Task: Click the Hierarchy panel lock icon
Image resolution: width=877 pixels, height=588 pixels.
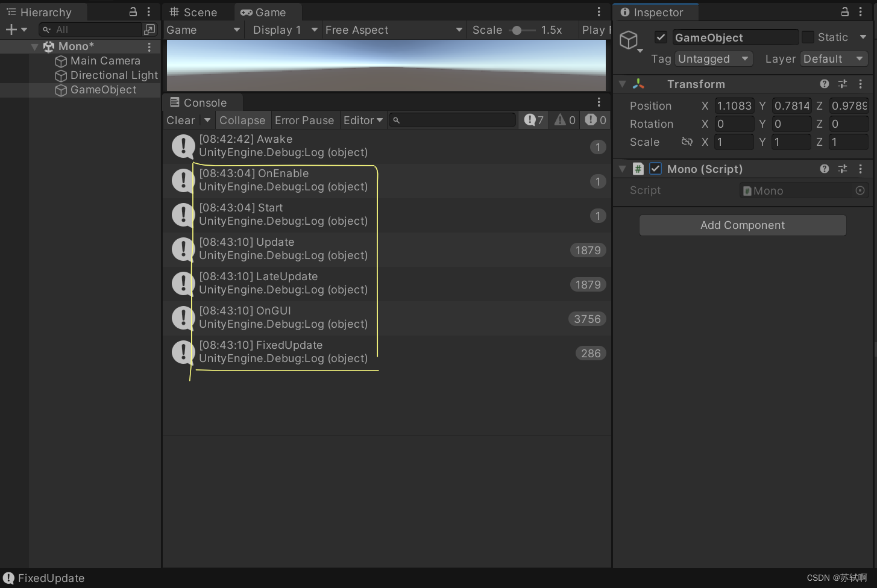Action: coord(133,11)
